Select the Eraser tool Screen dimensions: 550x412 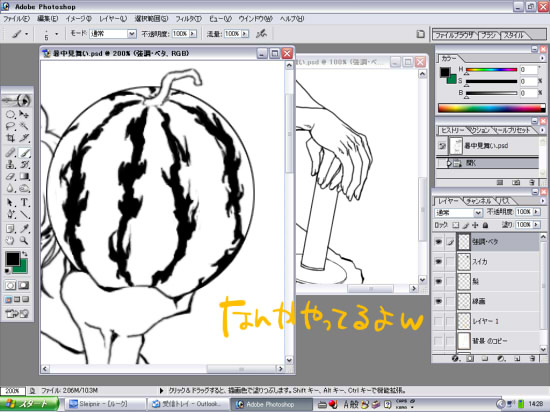click(10, 176)
